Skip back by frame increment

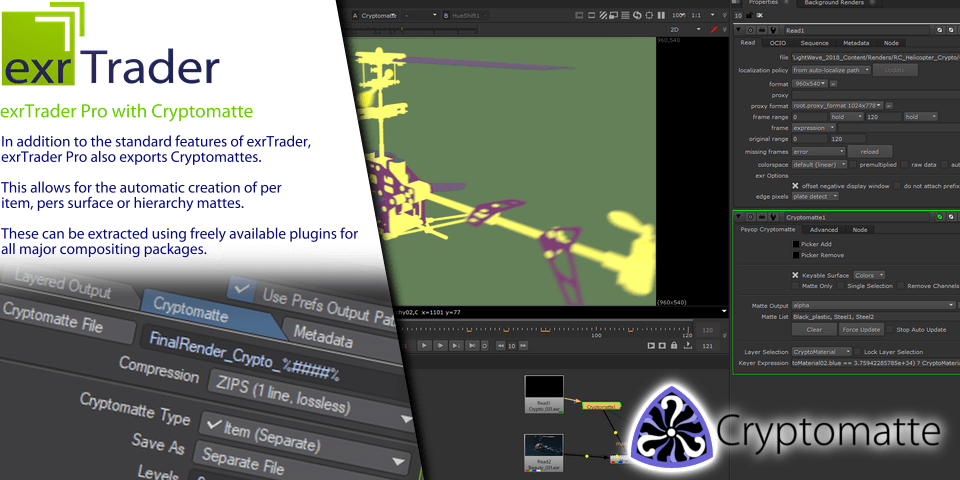tap(501, 345)
